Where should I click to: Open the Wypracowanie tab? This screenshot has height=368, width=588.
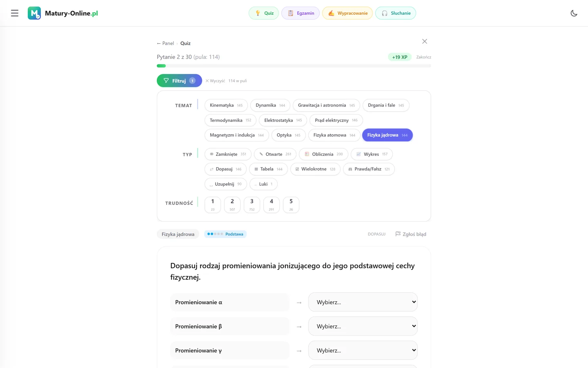[x=347, y=13]
